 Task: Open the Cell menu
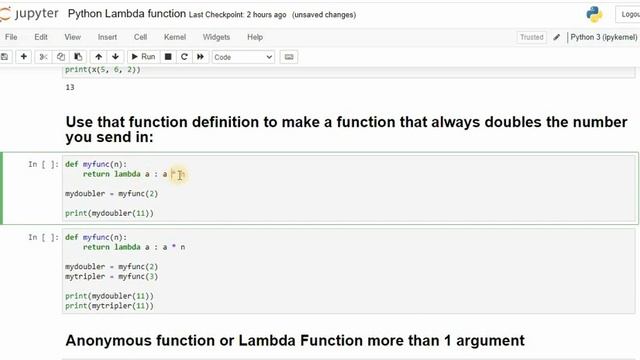coord(140,37)
